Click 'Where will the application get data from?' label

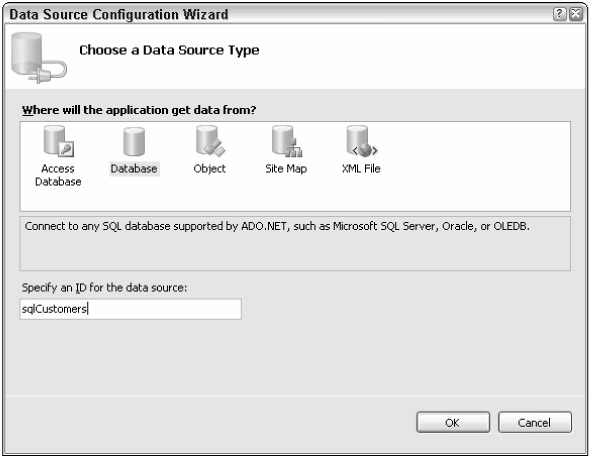(x=139, y=110)
